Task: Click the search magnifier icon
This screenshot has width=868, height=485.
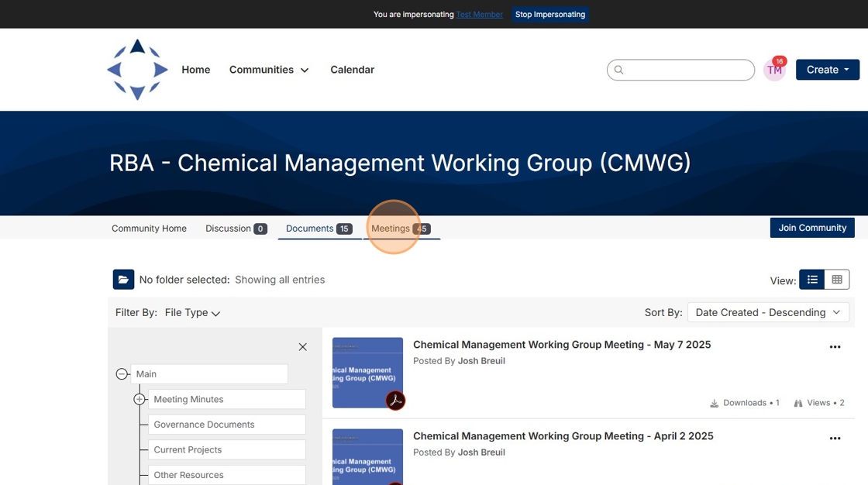Action: tap(619, 70)
